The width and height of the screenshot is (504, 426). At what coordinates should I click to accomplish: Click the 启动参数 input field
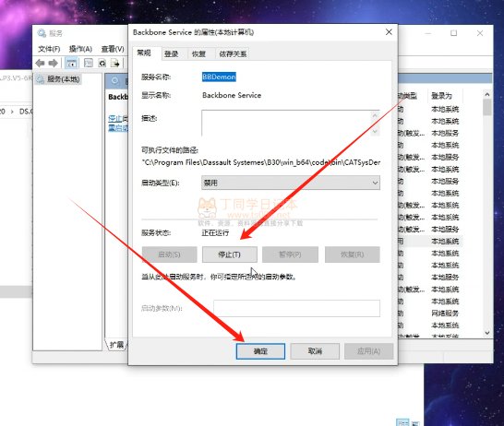[296, 308]
